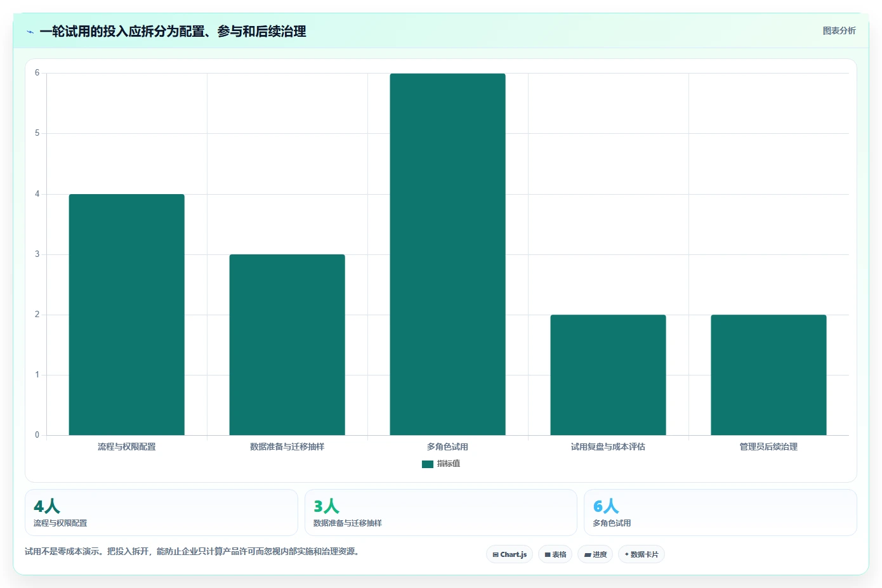Open the 3人 数据准备与迁移抽样 card
882x588 pixels.
click(441, 513)
